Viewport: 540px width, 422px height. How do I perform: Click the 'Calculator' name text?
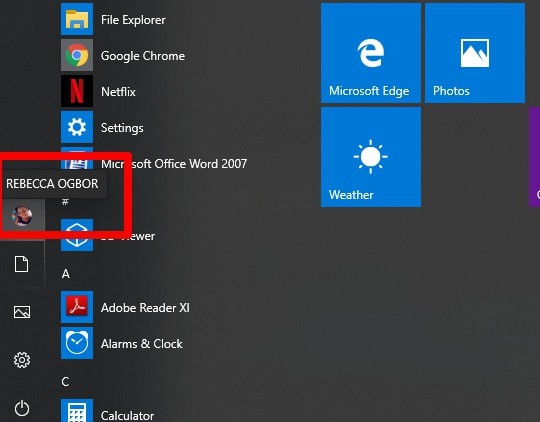pos(127,415)
